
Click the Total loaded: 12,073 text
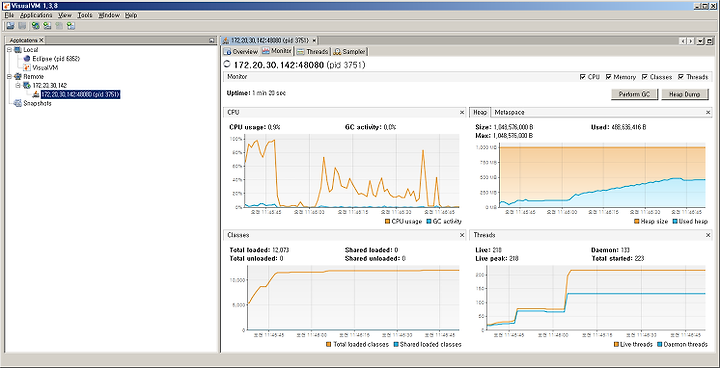coord(259,250)
